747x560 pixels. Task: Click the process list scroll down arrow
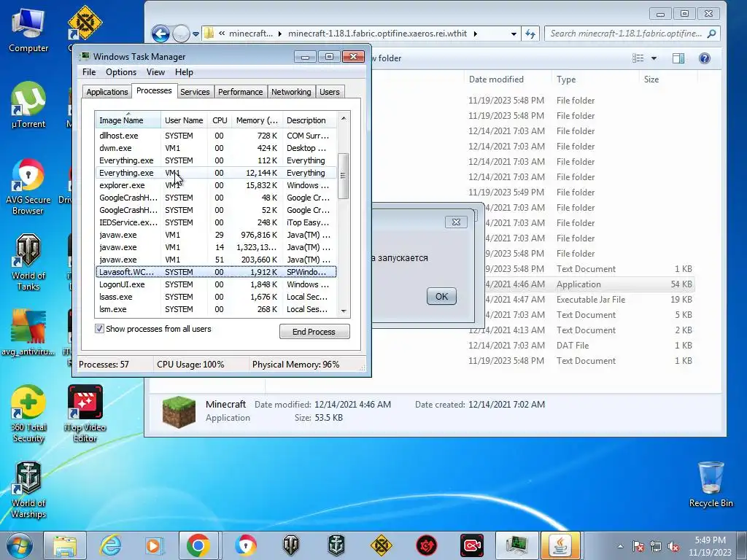coord(344,311)
